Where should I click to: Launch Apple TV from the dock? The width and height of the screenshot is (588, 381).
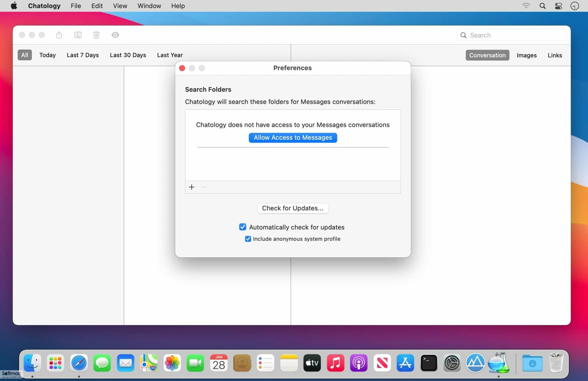coord(312,363)
